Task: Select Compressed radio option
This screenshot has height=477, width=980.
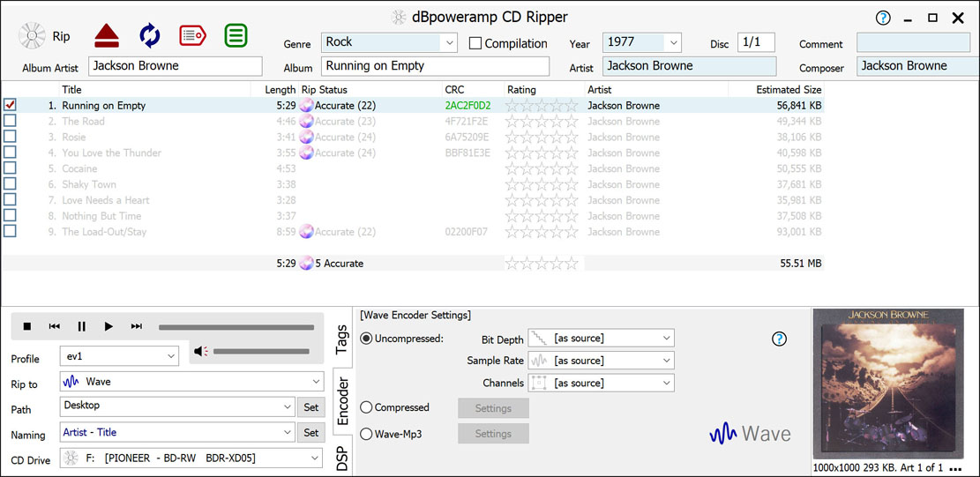Action: [366, 407]
